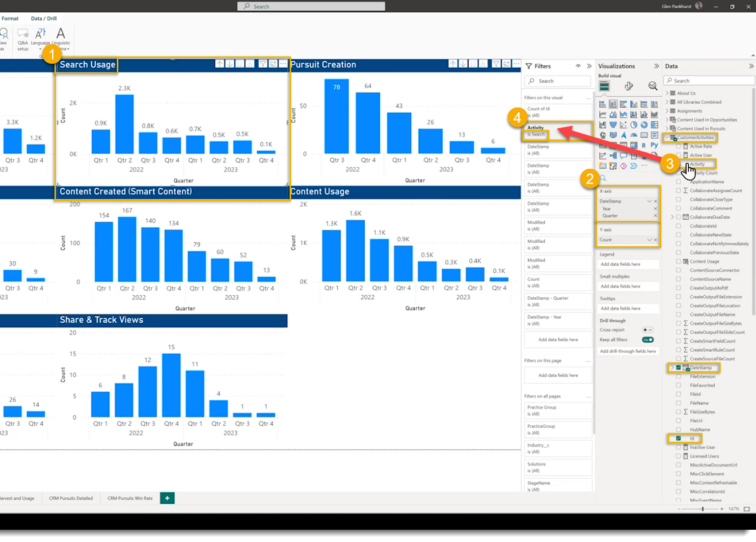Toggle the Cross-report drill through switch
This screenshot has width=756, height=542.
pyautogui.click(x=648, y=330)
